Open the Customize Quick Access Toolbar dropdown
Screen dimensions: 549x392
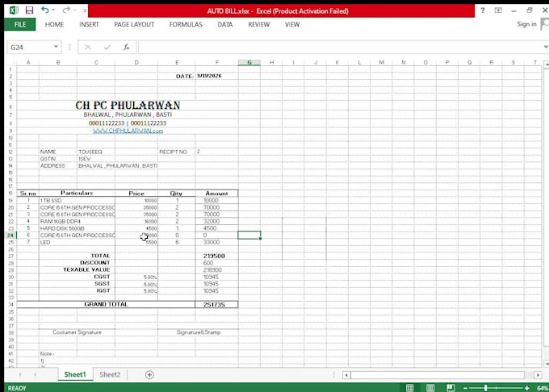tap(85, 10)
